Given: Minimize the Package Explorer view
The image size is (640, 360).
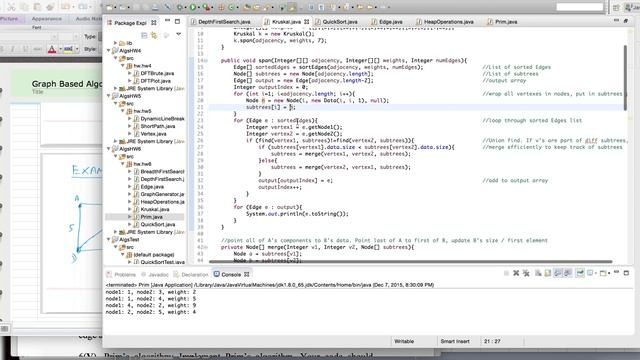Looking at the screenshot, I should pyautogui.click(x=167, y=21).
